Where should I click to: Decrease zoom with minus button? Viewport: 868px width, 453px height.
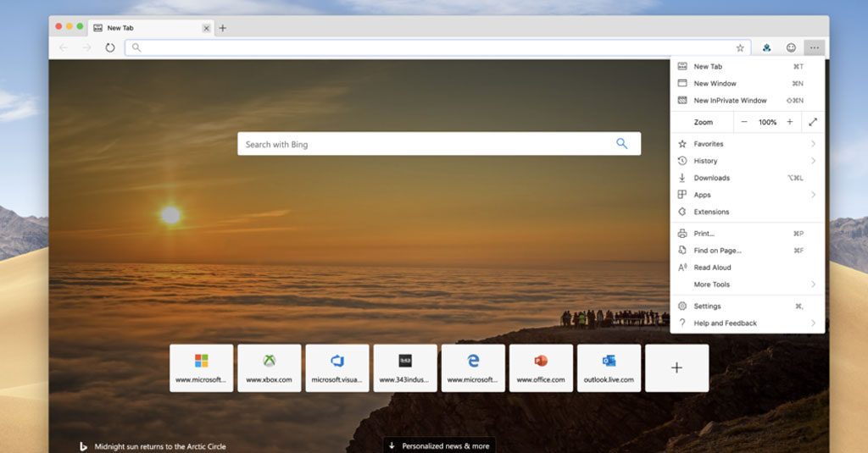pyautogui.click(x=744, y=122)
